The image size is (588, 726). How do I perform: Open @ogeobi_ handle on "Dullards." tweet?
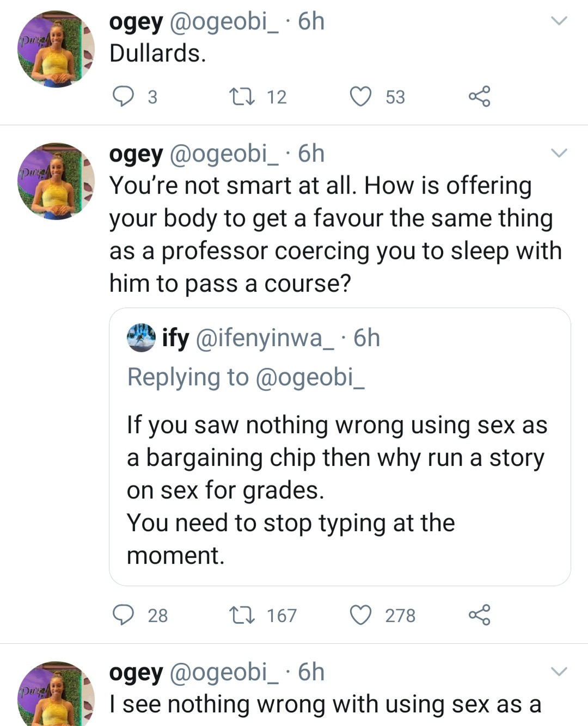[x=224, y=22]
